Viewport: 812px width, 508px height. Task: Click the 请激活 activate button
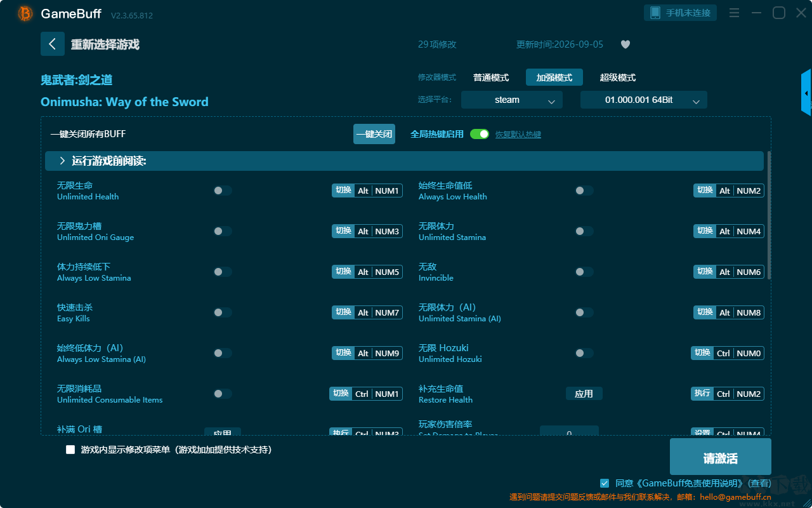coord(721,457)
